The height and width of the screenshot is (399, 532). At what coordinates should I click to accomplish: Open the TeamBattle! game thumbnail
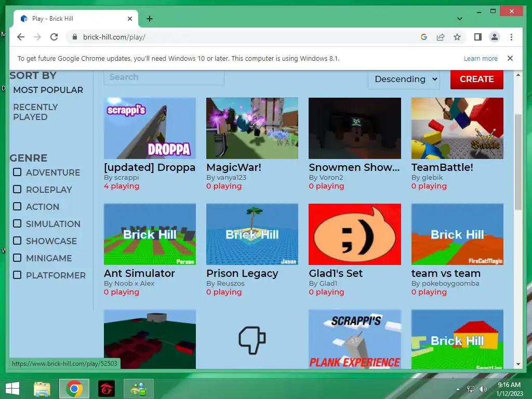[457, 128]
